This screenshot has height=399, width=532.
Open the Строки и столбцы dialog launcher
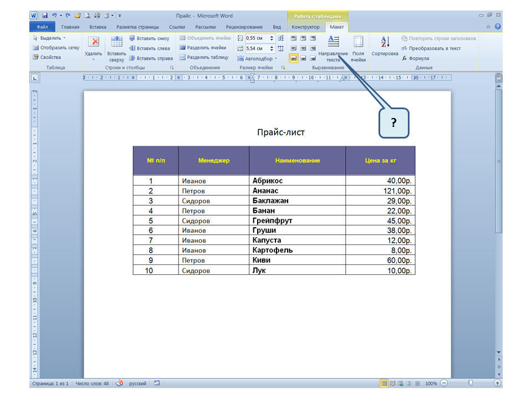click(172, 68)
